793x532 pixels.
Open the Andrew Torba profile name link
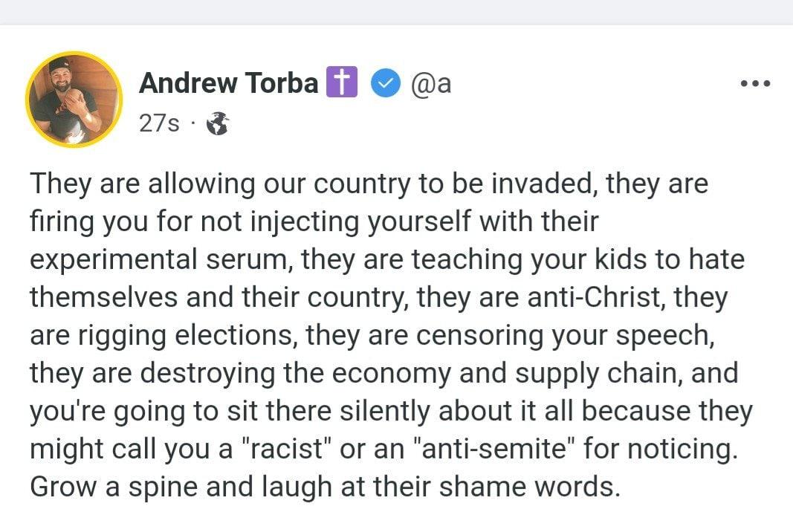pos(229,83)
